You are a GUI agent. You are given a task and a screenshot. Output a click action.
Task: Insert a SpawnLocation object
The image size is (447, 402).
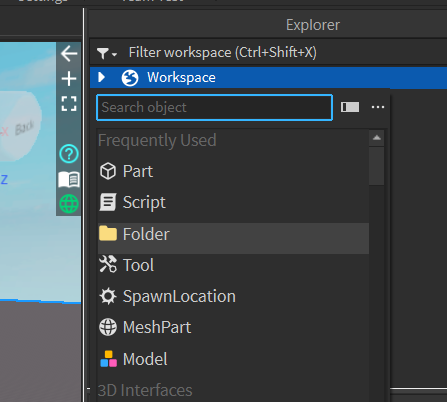(x=233, y=296)
